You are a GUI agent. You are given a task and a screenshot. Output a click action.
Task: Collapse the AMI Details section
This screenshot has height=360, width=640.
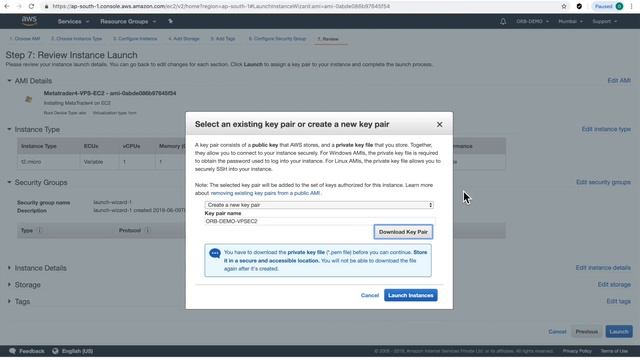click(x=9, y=81)
